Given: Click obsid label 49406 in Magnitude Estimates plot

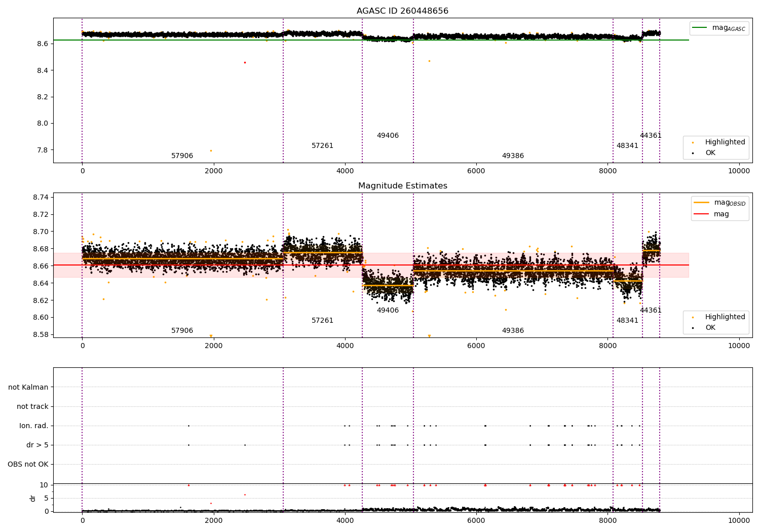Looking at the screenshot, I should tap(388, 311).
